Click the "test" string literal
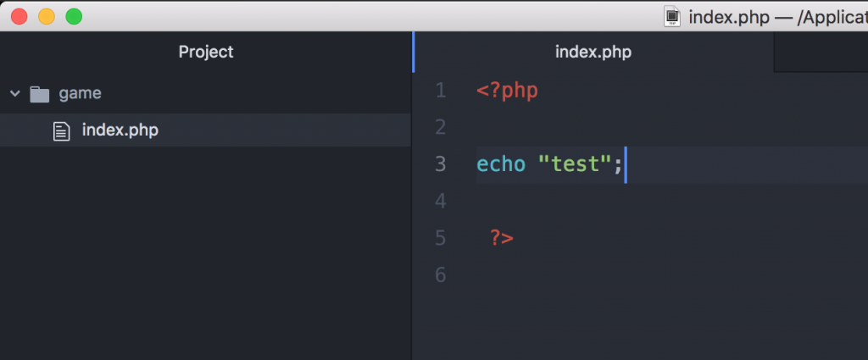 (576, 164)
